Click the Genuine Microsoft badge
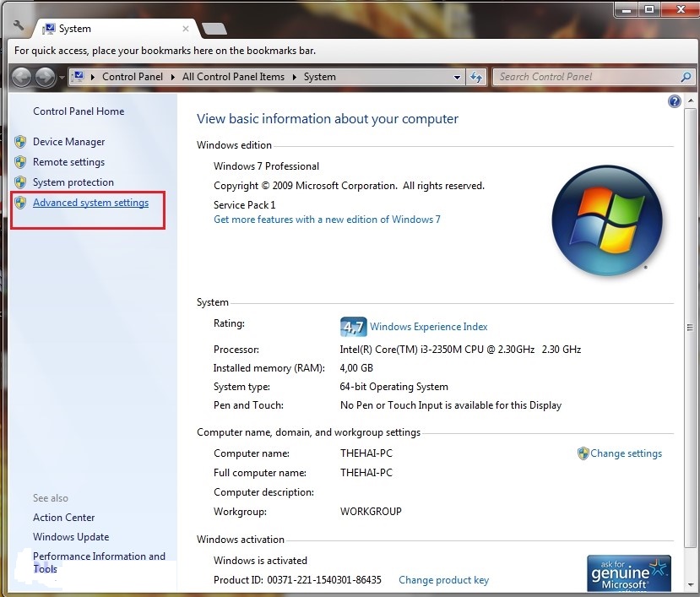This screenshot has width=700, height=597. [628, 573]
